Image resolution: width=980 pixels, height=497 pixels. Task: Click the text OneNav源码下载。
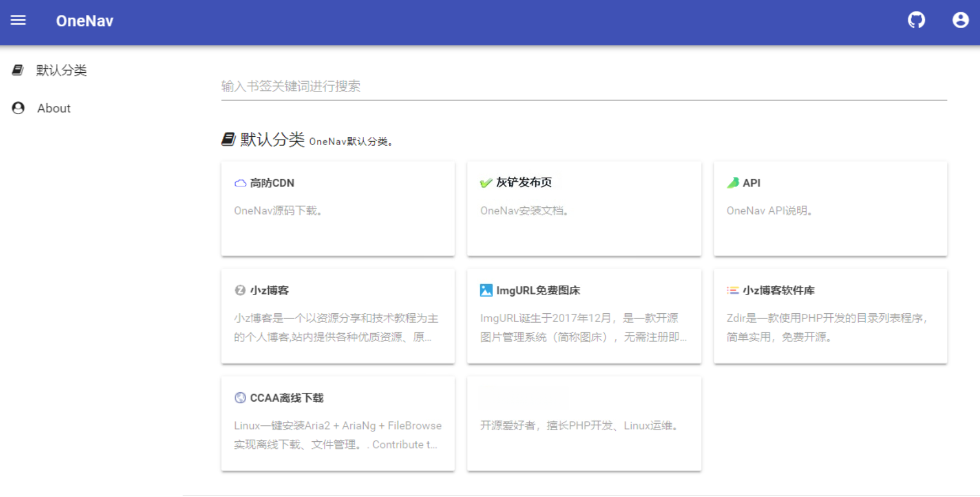click(278, 211)
